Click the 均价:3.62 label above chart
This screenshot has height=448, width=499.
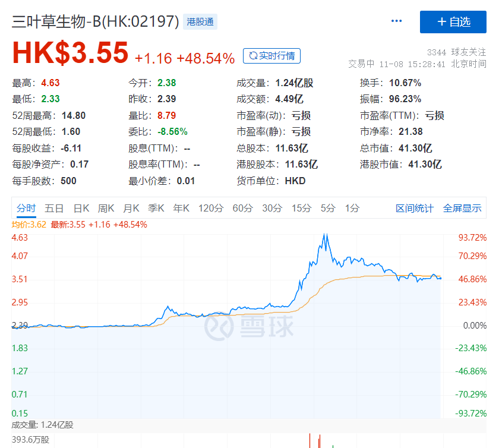tap(29, 225)
